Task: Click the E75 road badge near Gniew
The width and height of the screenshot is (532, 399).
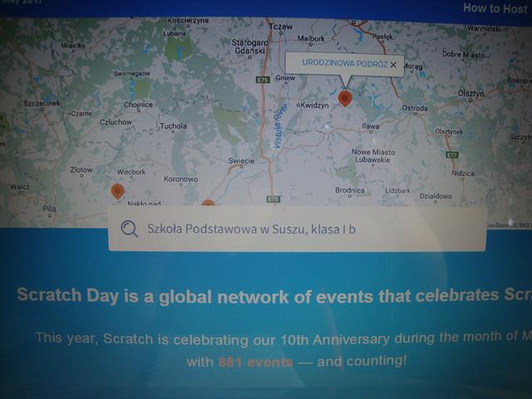Action: [263, 80]
